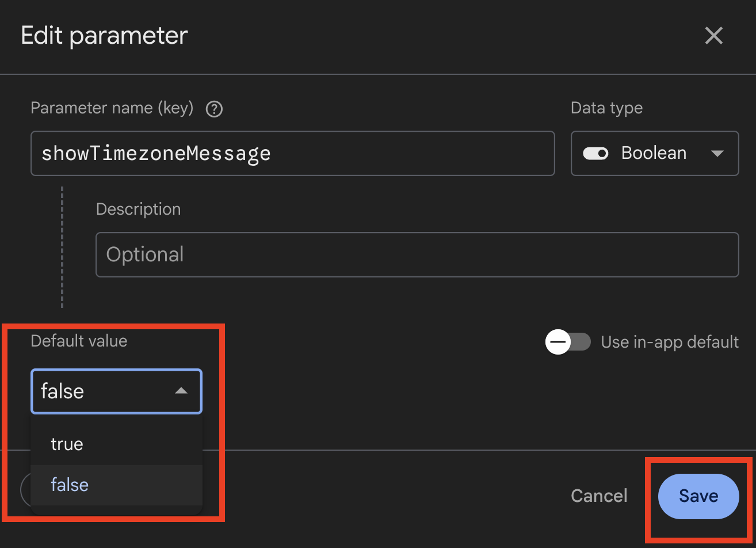Click the minus knob on in-app default switch
The image size is (756, 548).
(558, 342)
